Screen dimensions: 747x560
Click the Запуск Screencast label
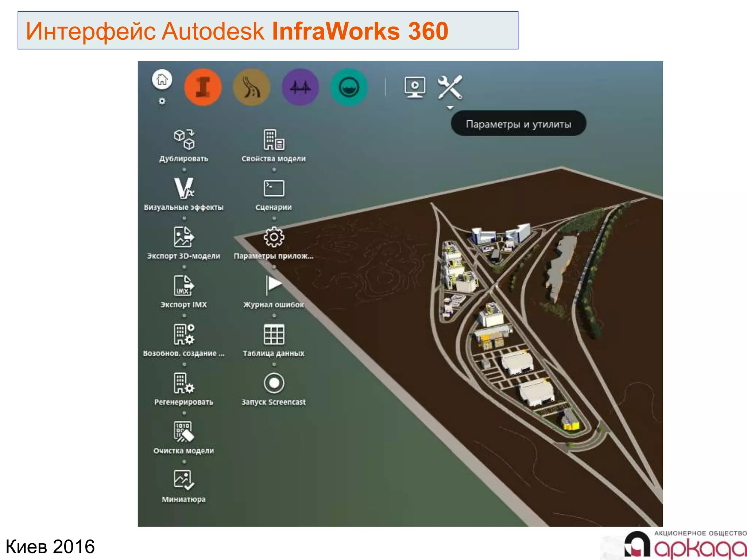pyautogui.click(x=274, y=402)
